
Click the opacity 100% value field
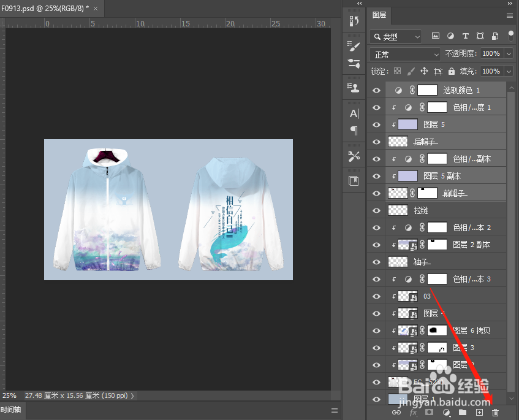click(x=491, y=53)
